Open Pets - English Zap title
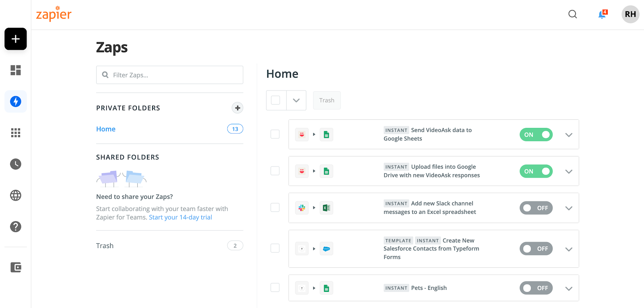Viewport: 644px width, 308px height. coord(429,288)
